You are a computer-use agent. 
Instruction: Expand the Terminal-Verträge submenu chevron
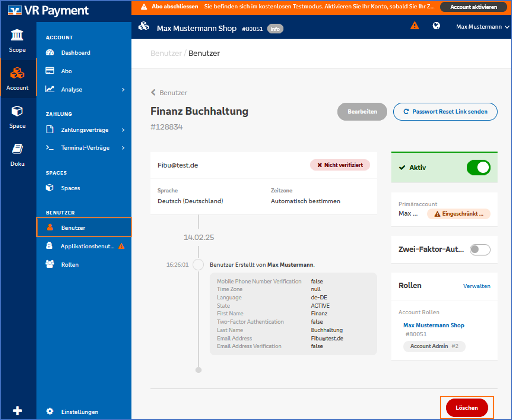coord(123,148)
